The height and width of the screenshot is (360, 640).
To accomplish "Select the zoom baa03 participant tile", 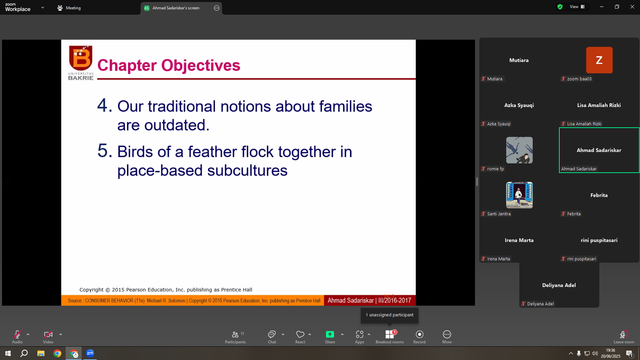I will tap(599, 60).
